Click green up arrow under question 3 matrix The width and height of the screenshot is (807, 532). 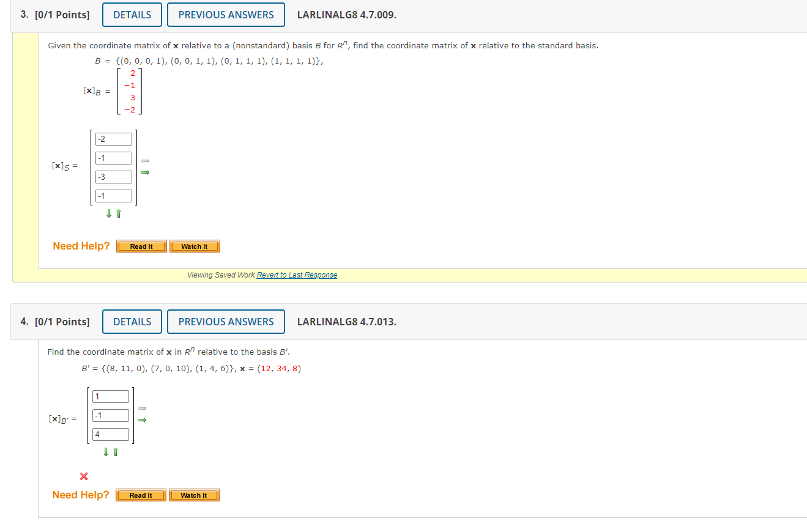[119, 213]
